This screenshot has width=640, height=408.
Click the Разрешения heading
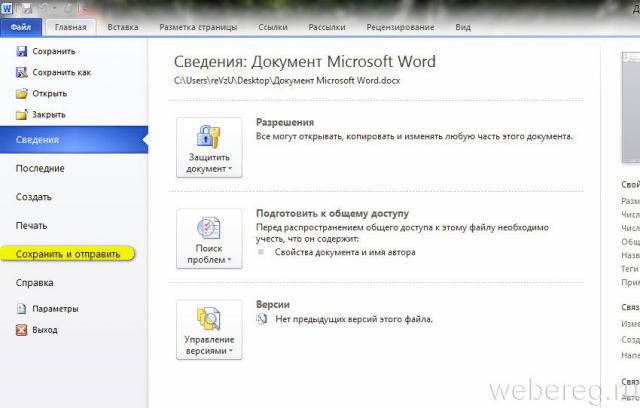pyautogui.click(x=285, y=122)
